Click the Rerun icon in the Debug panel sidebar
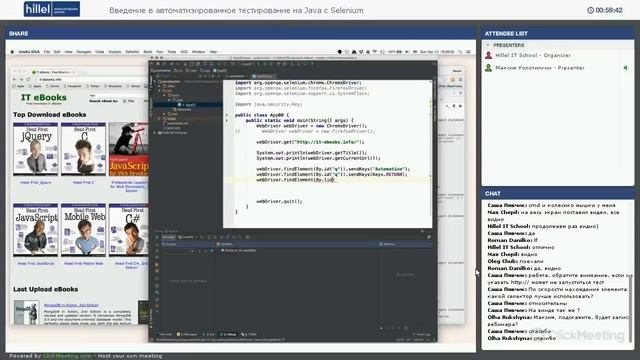The height and width of the screenshot is (360, 640). (x=157, y=237)
